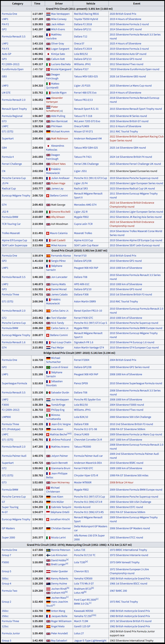This screenshot has height=644, width=165.
Task: Click the [162] reference after Mathias Beche
Action: pos(69,434)
